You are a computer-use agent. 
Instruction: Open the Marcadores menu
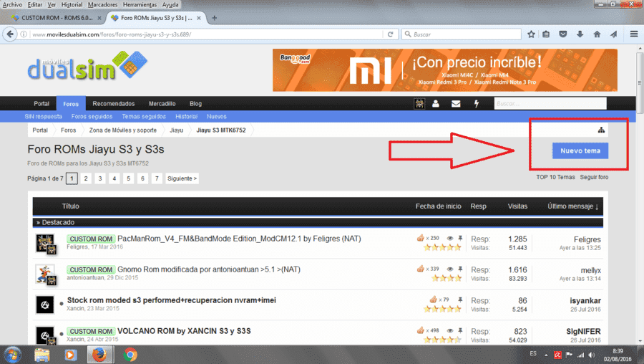tap(102, 4)
